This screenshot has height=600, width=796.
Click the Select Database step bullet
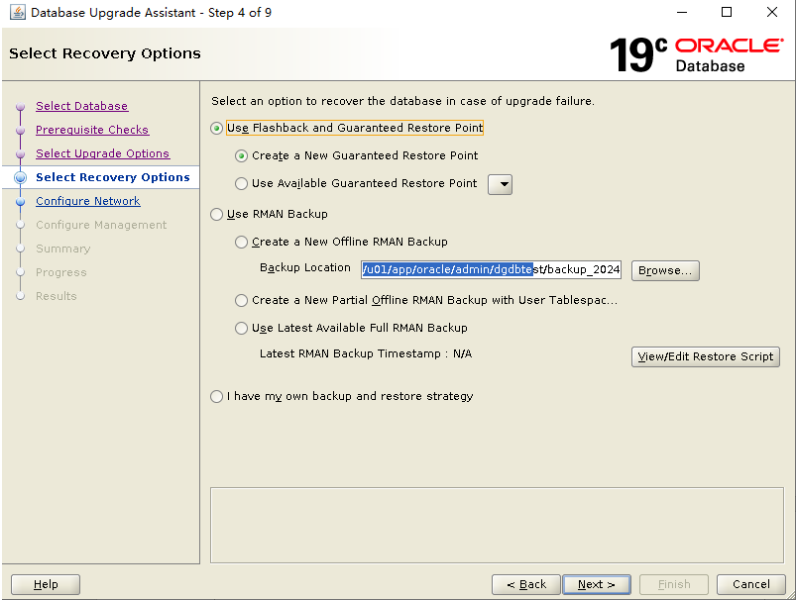pos(20,107)
